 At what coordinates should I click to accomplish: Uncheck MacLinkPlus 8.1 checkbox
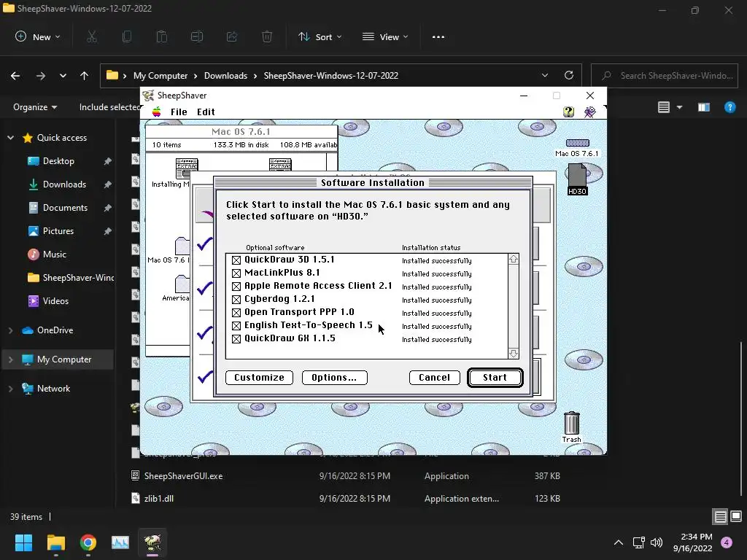236,273
